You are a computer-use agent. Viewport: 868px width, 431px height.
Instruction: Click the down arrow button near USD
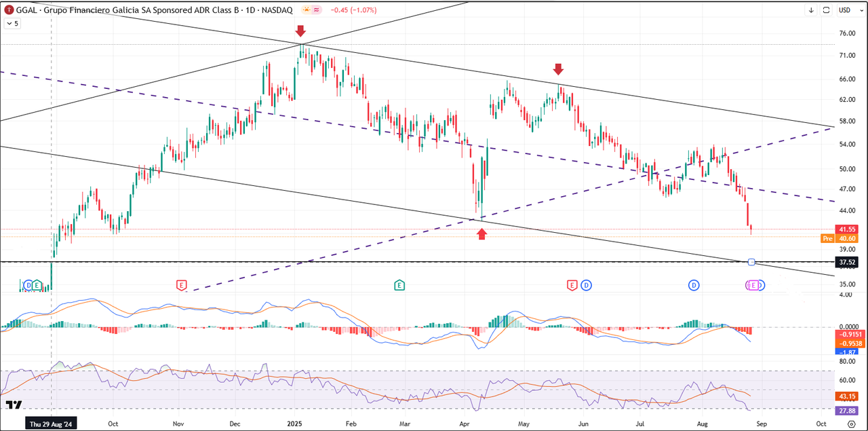click(811, 10)
